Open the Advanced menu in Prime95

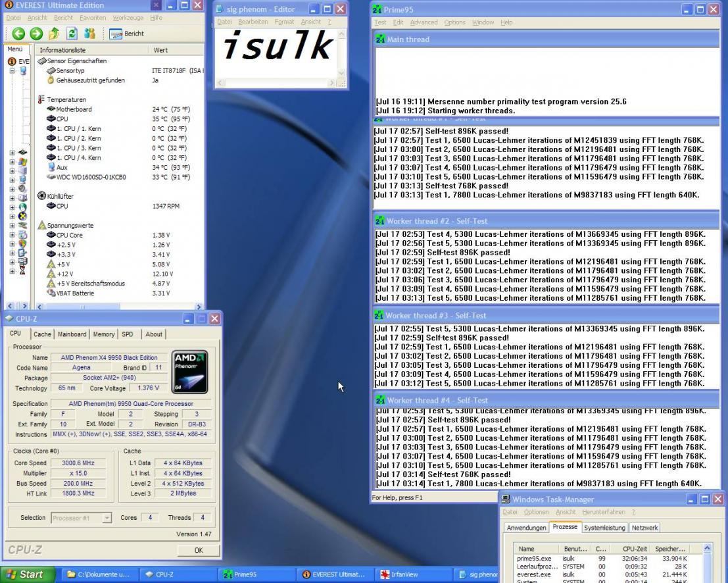click(424, 22)
